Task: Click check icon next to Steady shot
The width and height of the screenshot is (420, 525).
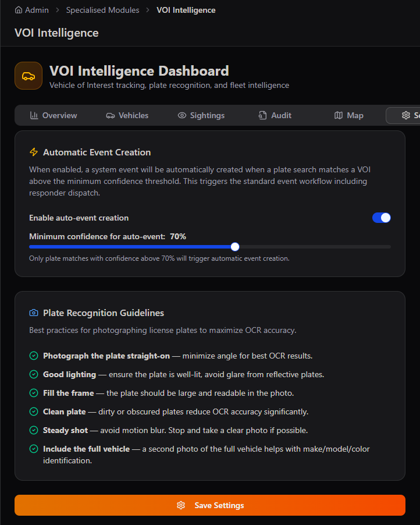Action: [x=34, y=430]
